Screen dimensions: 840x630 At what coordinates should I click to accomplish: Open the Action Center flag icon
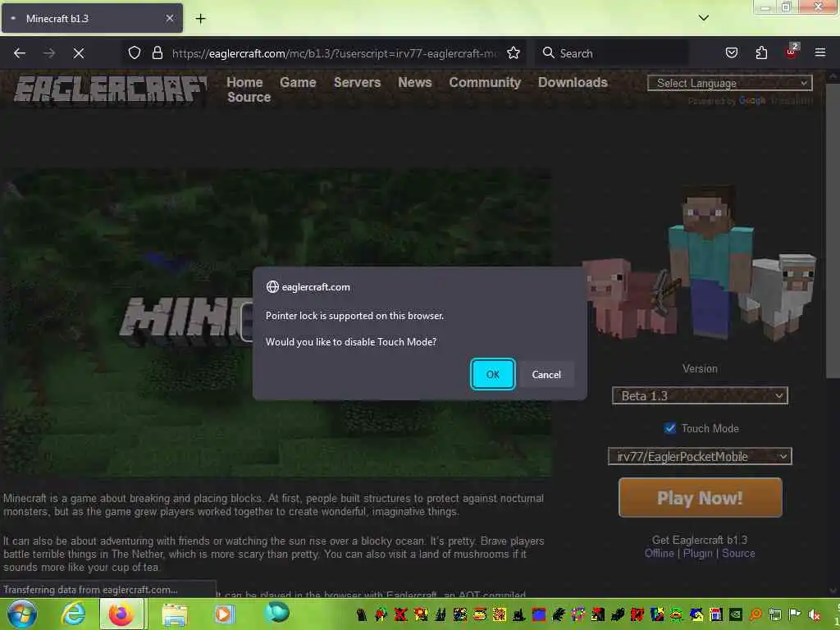[x=794, y=614]
